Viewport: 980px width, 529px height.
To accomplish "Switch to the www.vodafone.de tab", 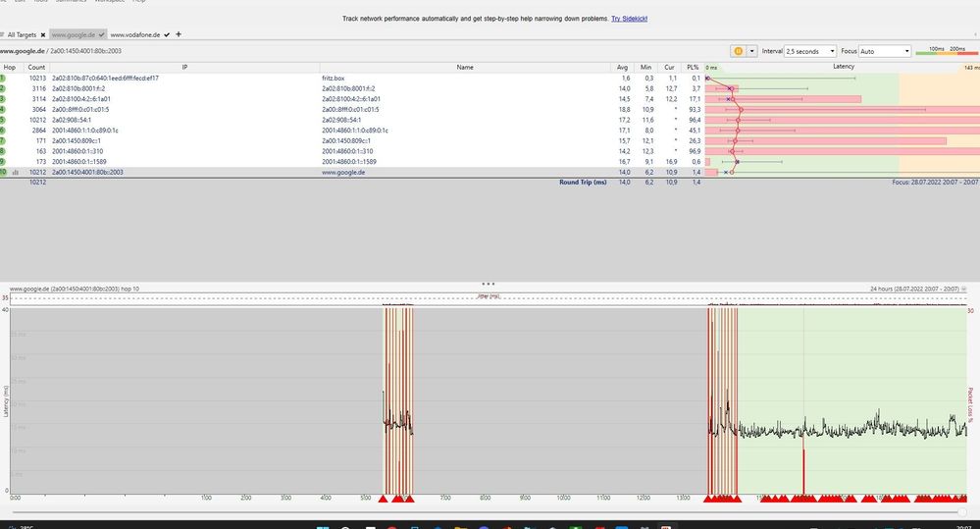I will [135, 35].
